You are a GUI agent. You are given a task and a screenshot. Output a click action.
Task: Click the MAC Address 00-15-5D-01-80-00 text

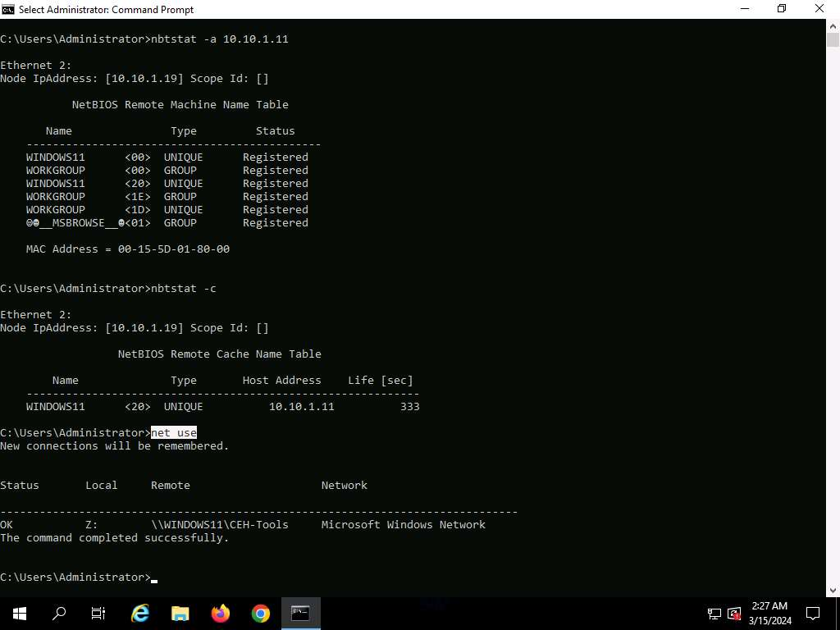[x=127, y=249]
